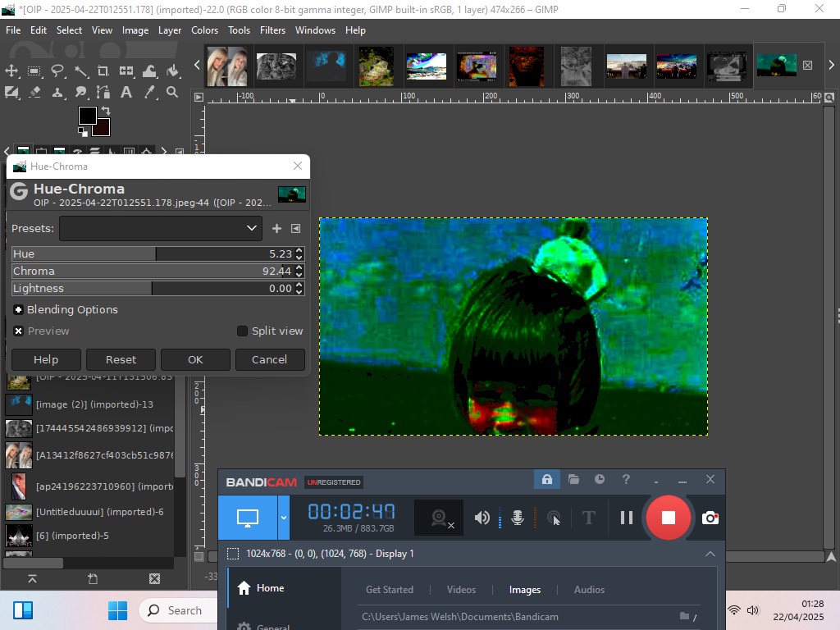Viewport: 840px width, 630px height.
Task: Select the Zoom magnifier tool
Action: coord(172,93)
